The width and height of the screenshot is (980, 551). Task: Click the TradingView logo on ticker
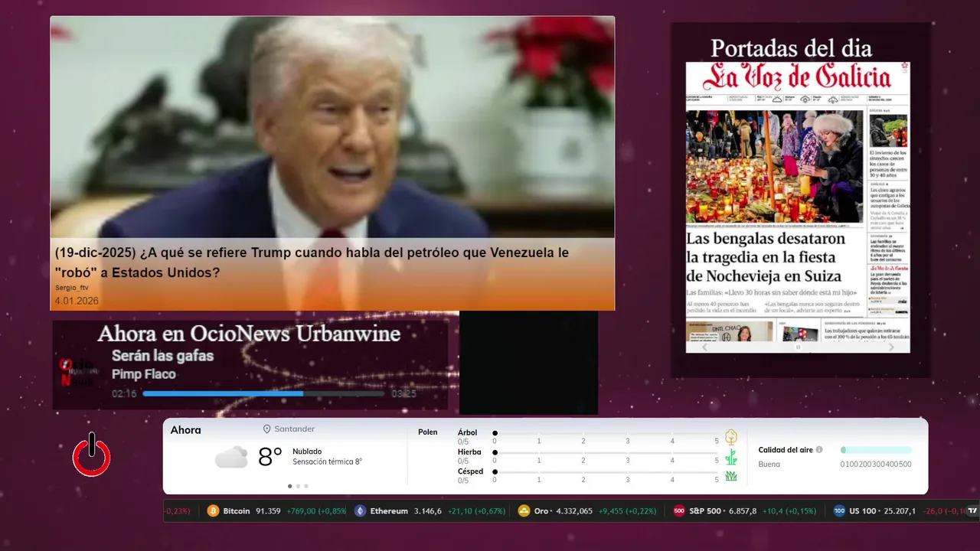click(973, 511)
